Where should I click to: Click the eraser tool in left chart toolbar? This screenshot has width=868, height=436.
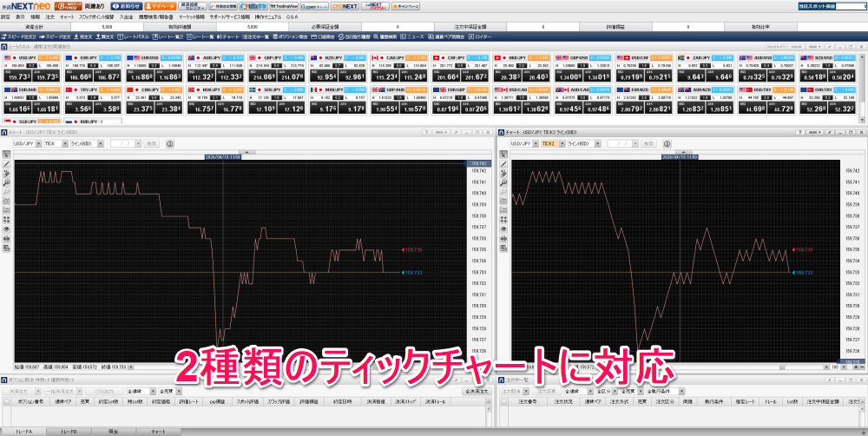(x=7, y=174)
